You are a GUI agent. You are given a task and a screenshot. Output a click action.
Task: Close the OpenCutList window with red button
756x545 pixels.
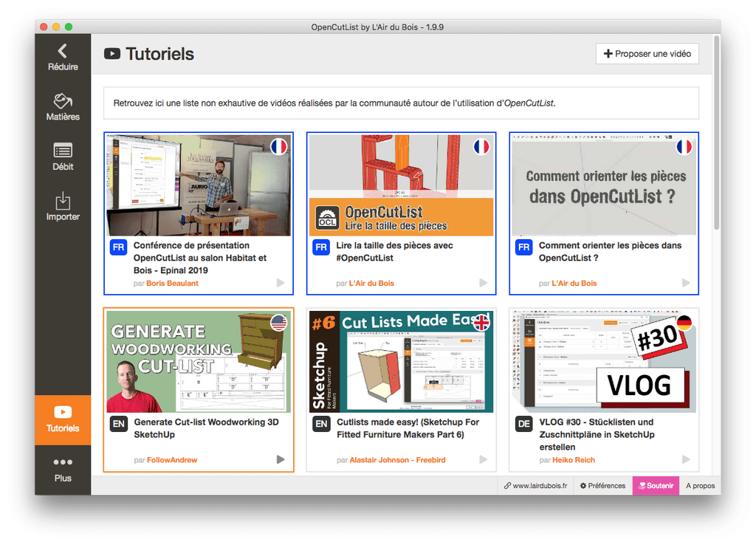44,27
